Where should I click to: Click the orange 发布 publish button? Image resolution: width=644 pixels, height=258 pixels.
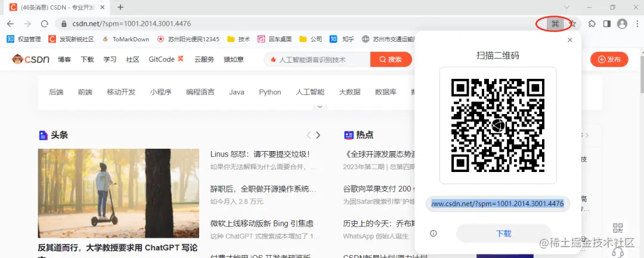pos(609,59)
